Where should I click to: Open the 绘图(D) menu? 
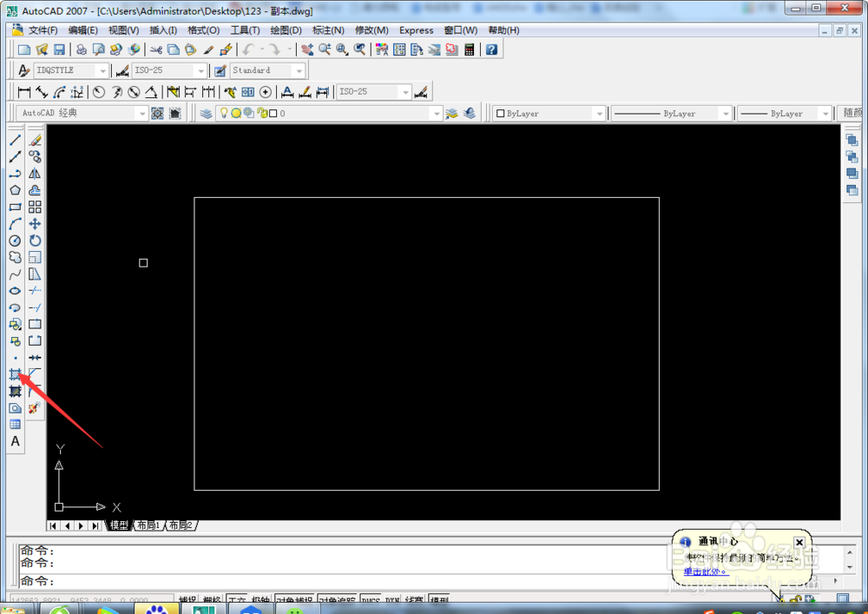pos(286,30)
